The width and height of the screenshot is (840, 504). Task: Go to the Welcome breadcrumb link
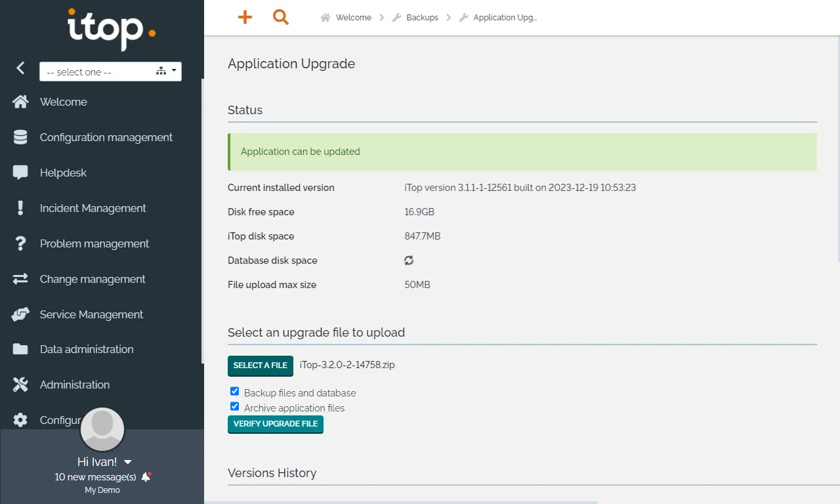pos(354,18)
